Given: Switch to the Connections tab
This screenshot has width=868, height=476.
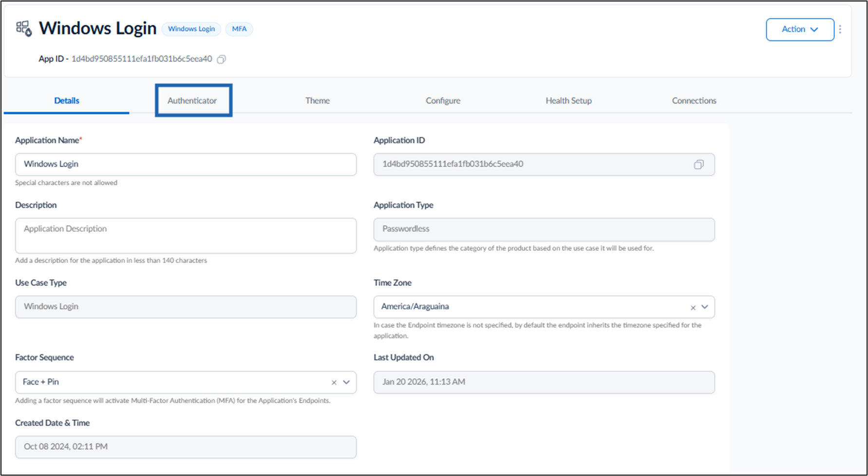Looking at the screenshot, I should 694,100.
